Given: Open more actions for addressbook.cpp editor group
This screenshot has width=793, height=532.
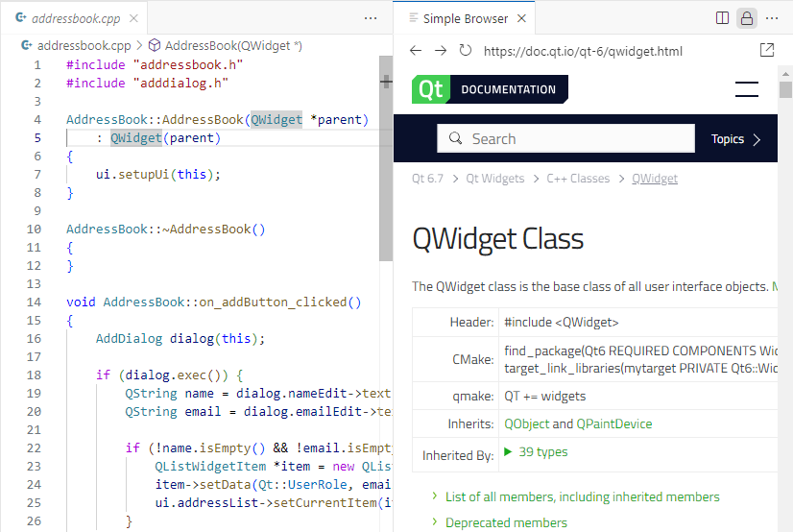Looking at the screenshot, I should [x=371, y=18].
